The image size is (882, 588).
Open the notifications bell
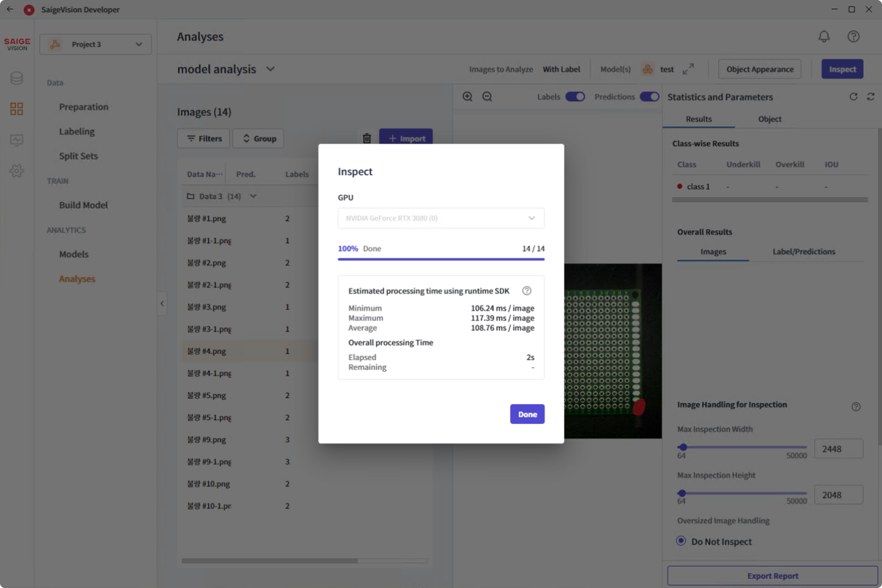(824, 37)
